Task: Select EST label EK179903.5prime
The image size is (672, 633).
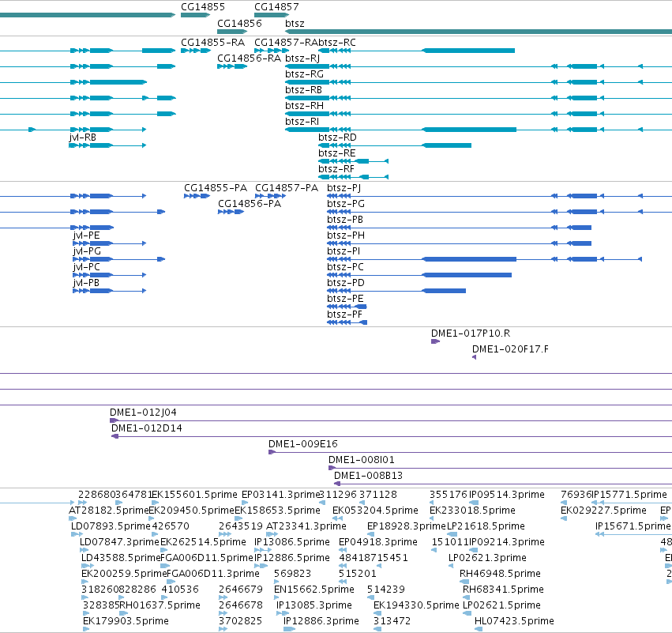Action: [x=126, y=621]
